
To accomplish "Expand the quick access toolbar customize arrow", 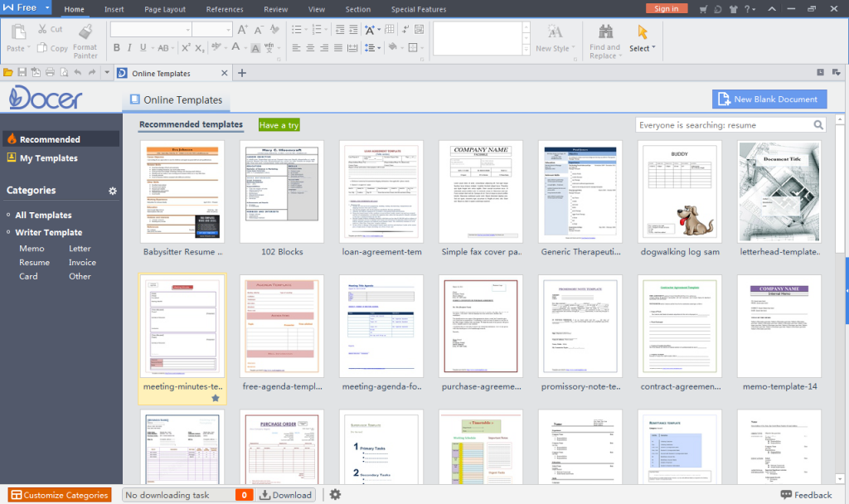I will pyautogui.click(x=107, y=73).
